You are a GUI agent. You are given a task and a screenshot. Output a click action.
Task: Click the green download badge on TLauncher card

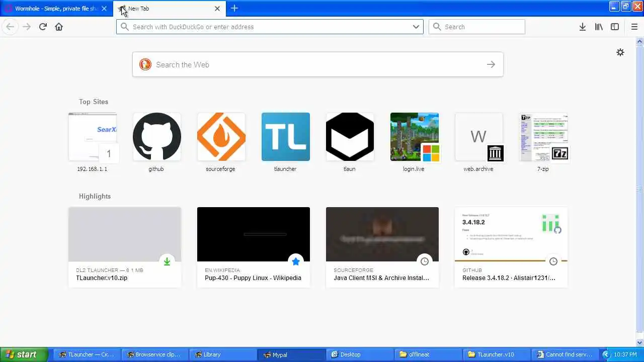click(x=167, y=261)
